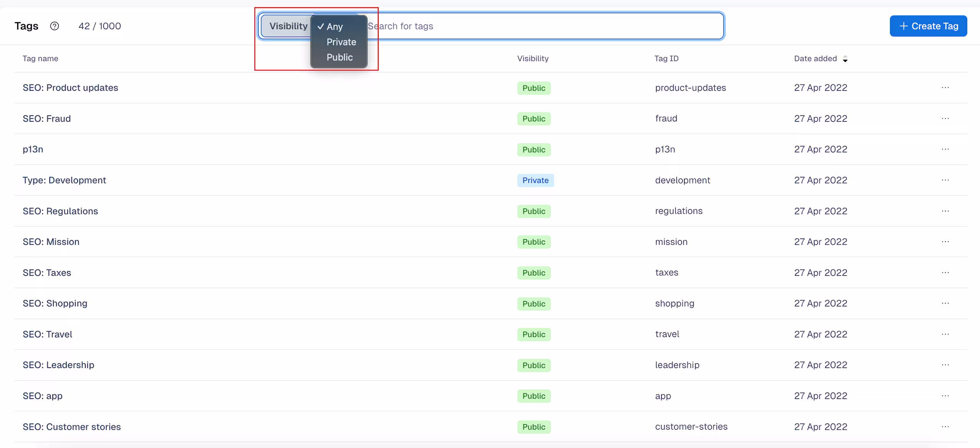This screenshot has width=980, height=448.
Task: Open the SEO: Mission tag
Action: pyautogui.click(x=51, y=242)
